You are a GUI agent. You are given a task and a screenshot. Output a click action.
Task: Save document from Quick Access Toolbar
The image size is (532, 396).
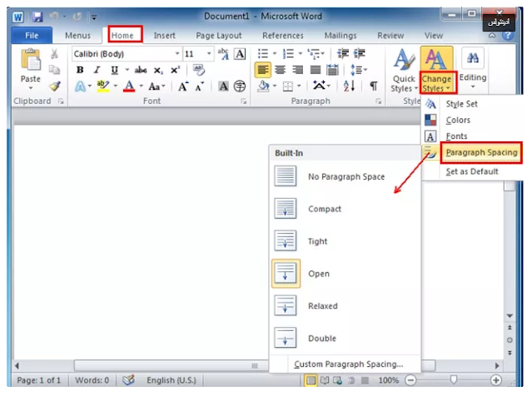point(37,17)
